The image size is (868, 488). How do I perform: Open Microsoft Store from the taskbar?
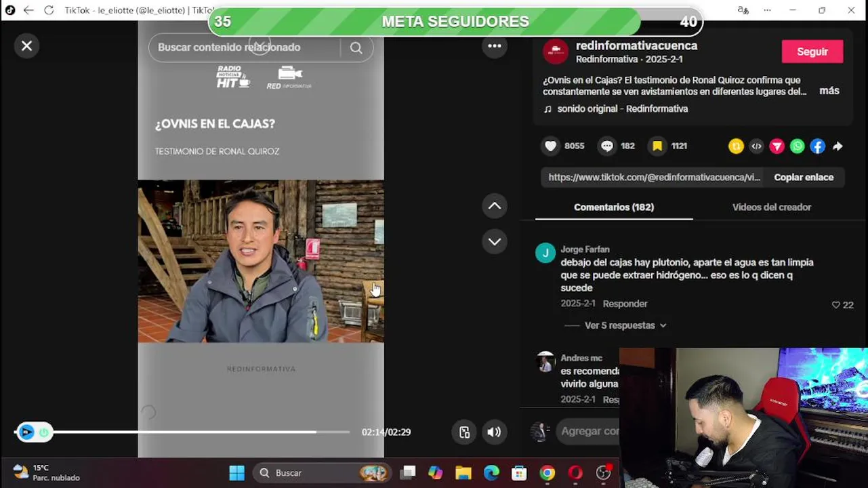(x=519, y=473)
